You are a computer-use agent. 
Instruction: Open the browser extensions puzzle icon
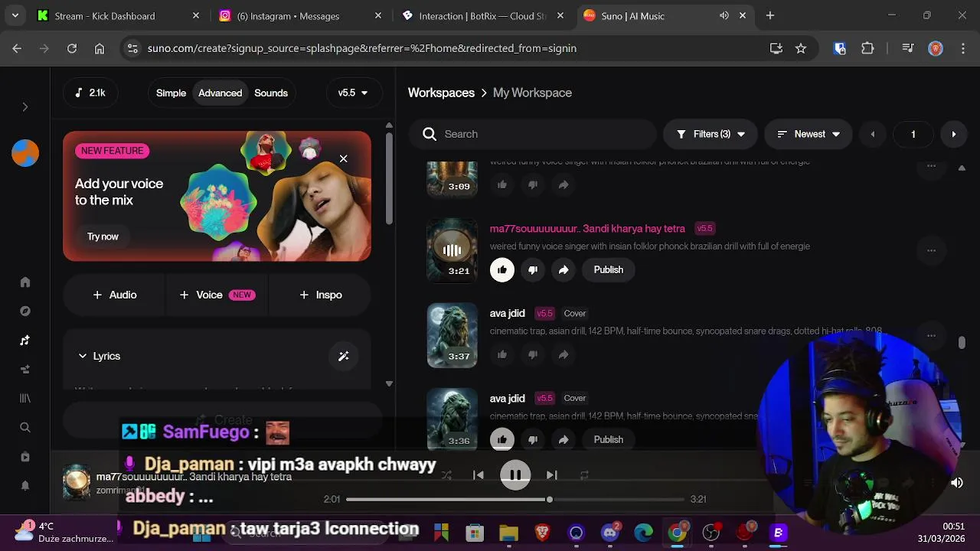[x=867, y=48]
